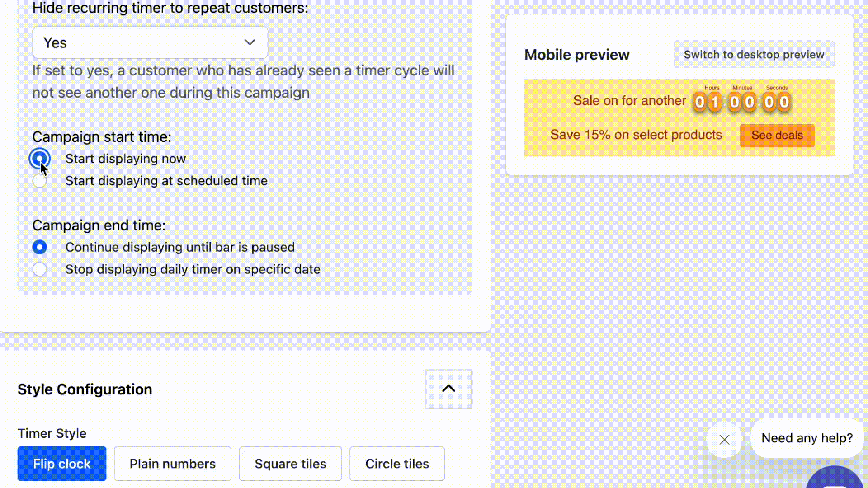Click the See deals button in preview
This screenshot has height=488, width=868.
777,136
